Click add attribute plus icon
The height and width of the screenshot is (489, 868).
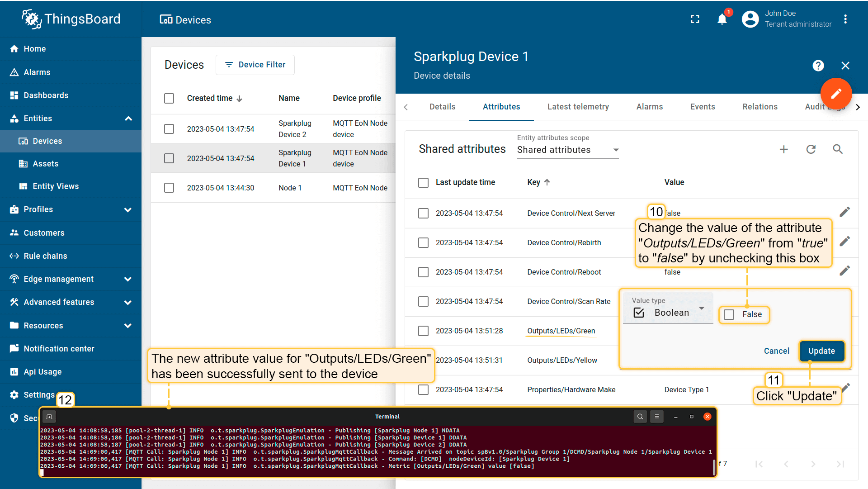[x=783, y=149]
